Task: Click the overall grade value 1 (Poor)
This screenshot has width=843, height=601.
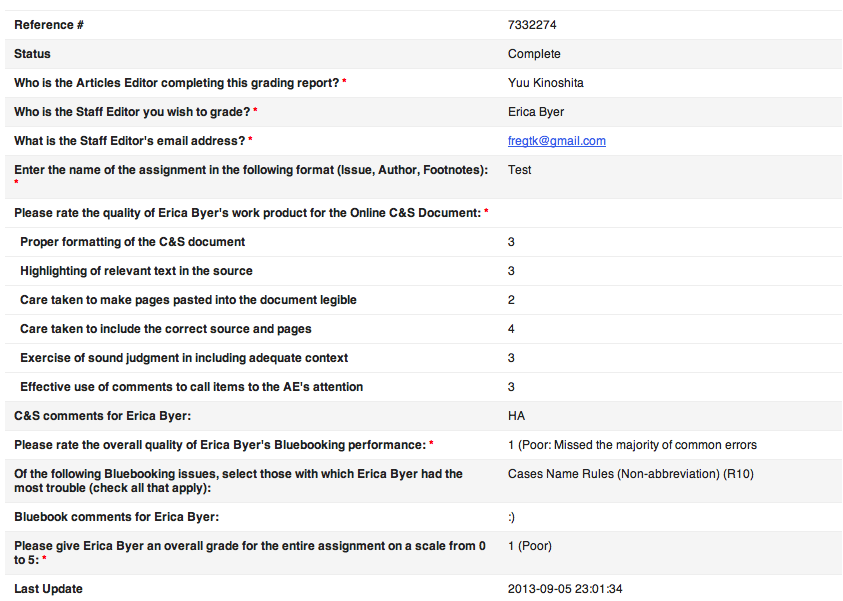Action: tap(530, 546)
